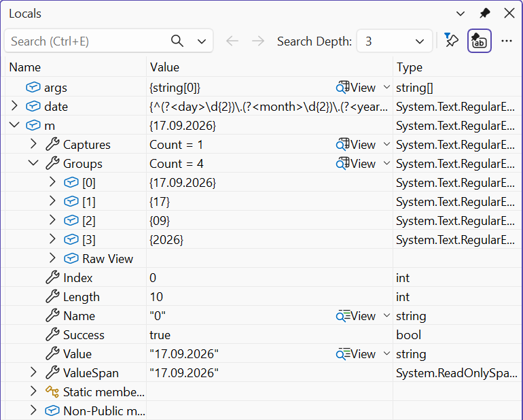Click the date variable cube icon
The height and width of the screenshot is (420, 523).
33,107
